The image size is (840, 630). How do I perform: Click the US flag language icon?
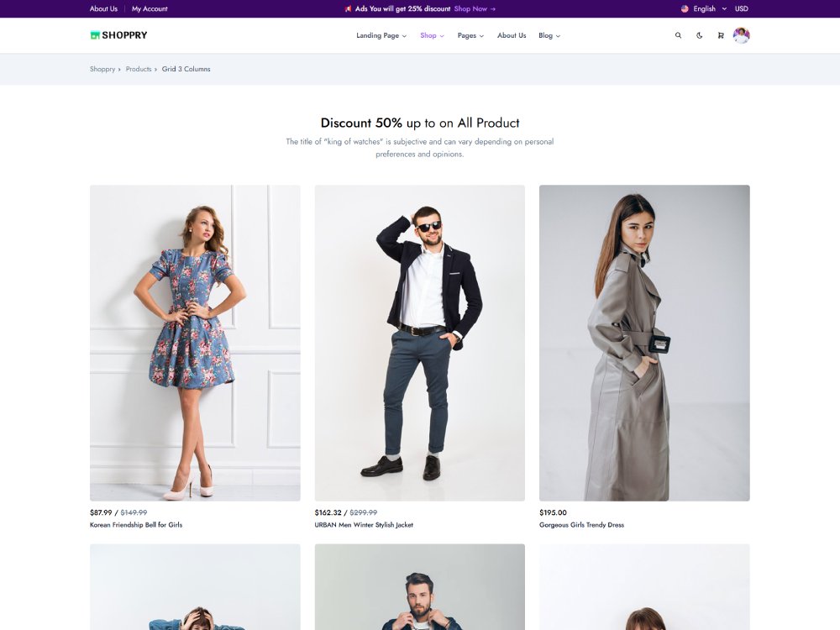click(x=685, y=8)
